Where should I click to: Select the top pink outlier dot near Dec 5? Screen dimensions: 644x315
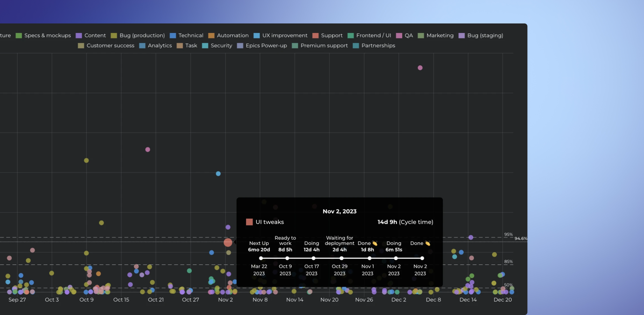tap(420, 68)
